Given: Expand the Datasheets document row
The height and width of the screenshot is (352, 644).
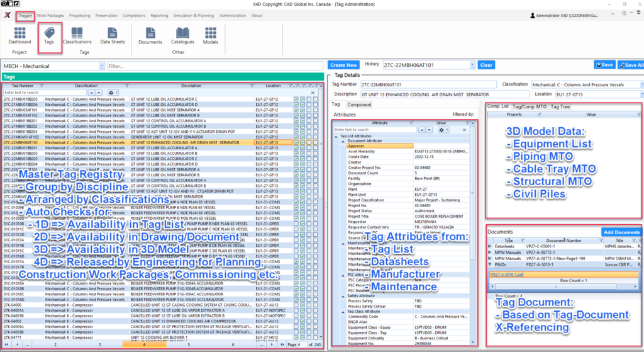Looking at the screenshot, I should pyautogui.click(x=491, y=247).
